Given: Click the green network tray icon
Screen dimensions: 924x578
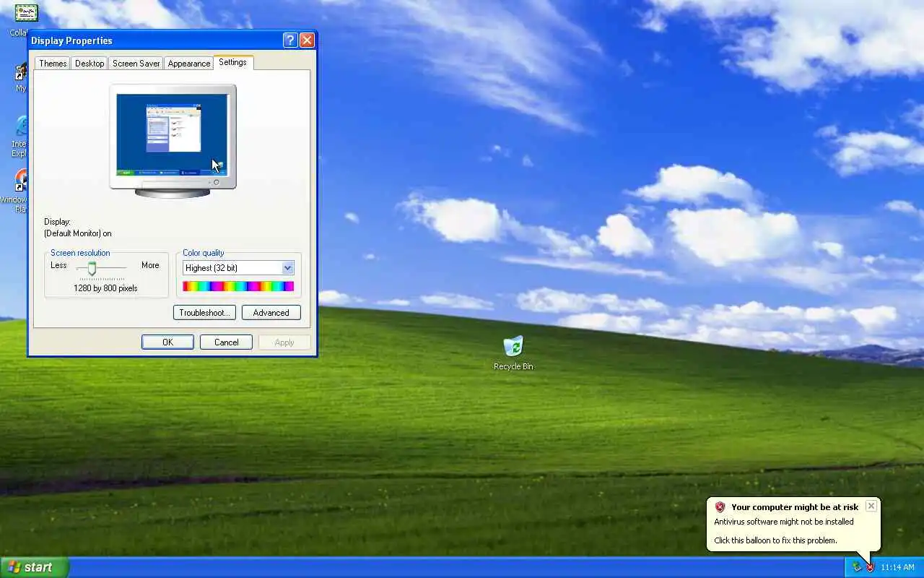Looking at the screenshot, I should point(857,567).
